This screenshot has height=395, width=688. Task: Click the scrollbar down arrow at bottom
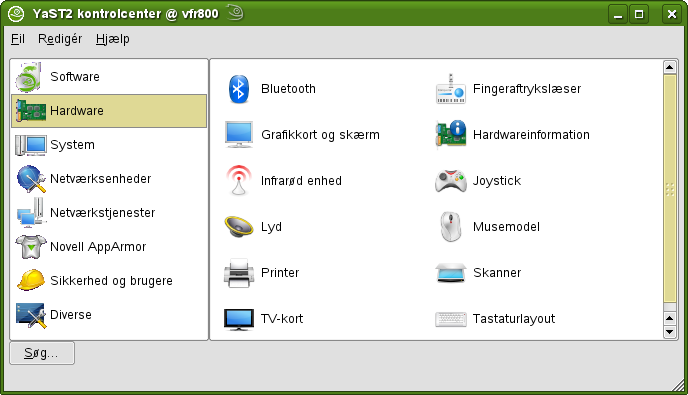(x=670, y=332)
